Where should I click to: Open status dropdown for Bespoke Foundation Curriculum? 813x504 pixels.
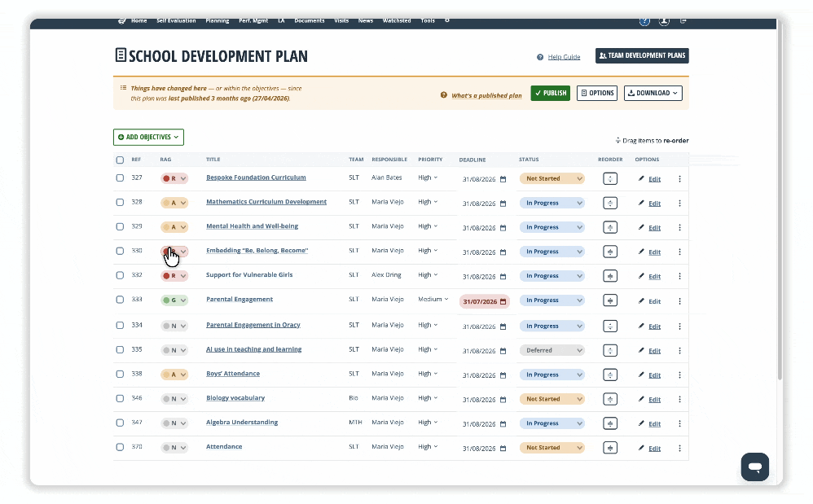(552, 178)
